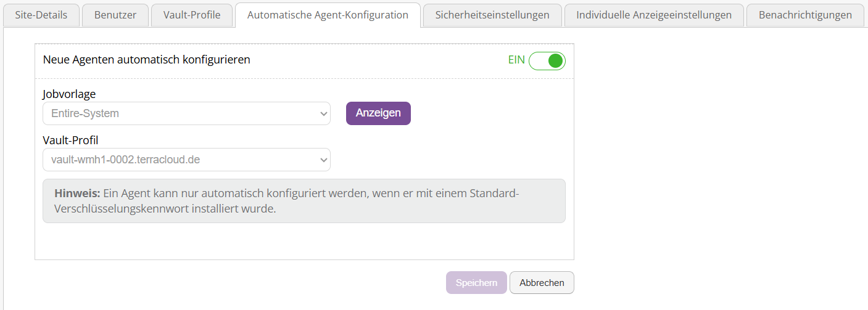Image resolution: width=868 pixels, height=310 pixels.
Task: Open the Benachrichtigungen tab
Action: click(805, 15)
